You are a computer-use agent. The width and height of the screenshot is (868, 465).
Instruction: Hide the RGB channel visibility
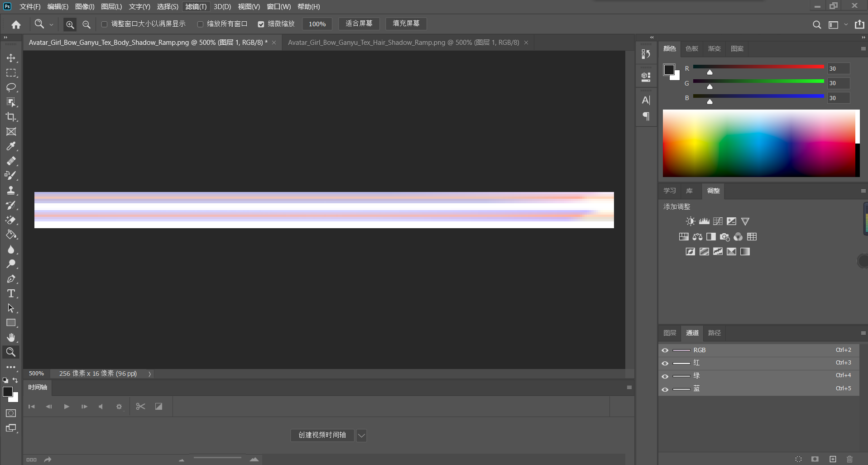point(665,350)
